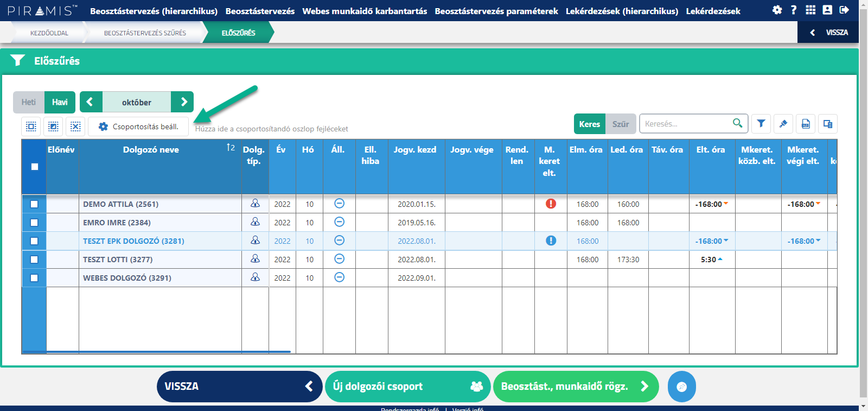Viewport: 868px width, 411px height.
Task: Click the bottom VISSZA button
Action: click(239, 387)
